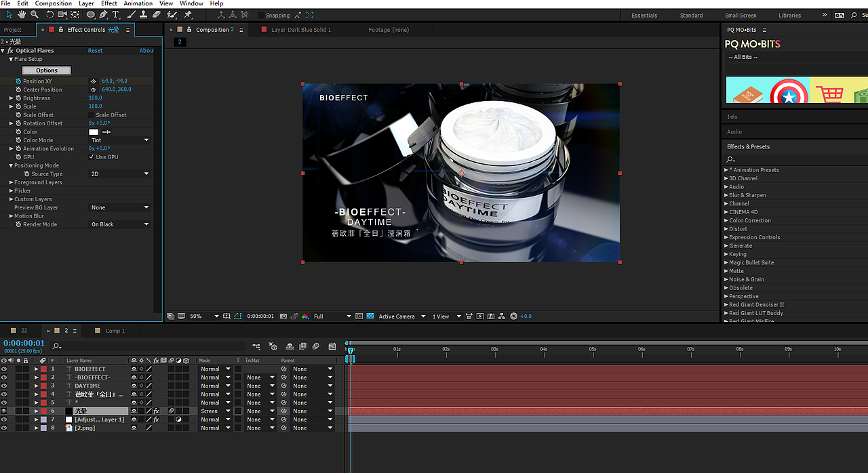Select the Pen tool
This screenshot has width=868, height=473.
[x=102, y=14]
